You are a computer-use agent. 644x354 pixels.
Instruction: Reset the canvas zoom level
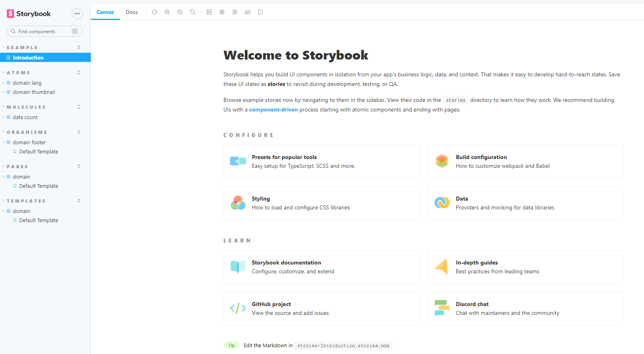pos(193,12)
